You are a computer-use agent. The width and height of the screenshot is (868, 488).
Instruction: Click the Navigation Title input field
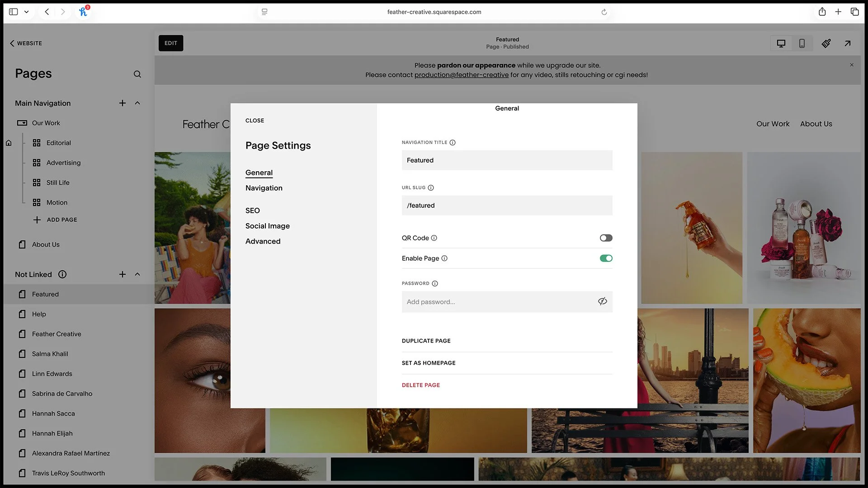[507, 160]
